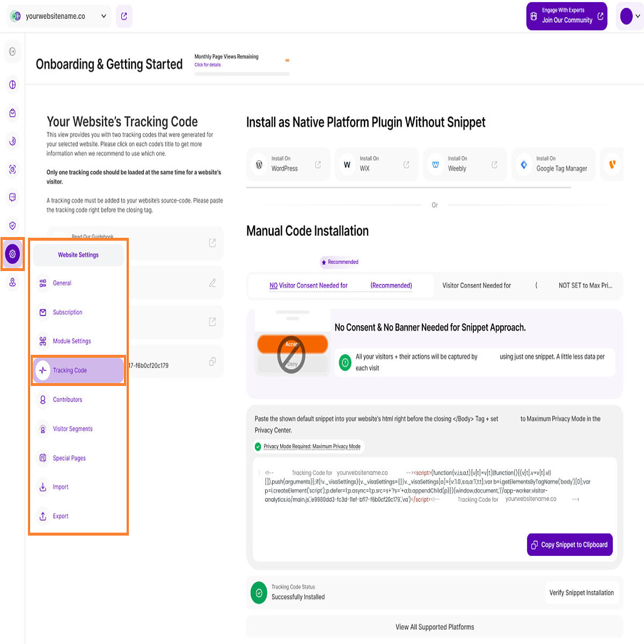Click the Monthly Page Views progress bar

tap(242, 74)
